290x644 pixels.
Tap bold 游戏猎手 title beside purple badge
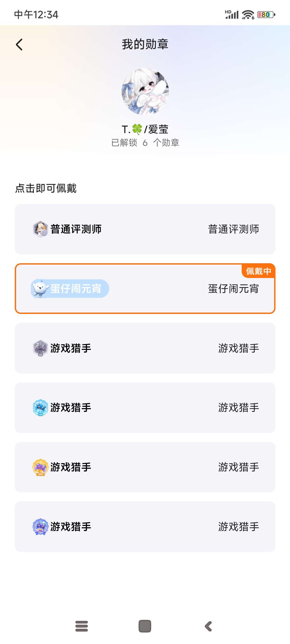[71, 527]
